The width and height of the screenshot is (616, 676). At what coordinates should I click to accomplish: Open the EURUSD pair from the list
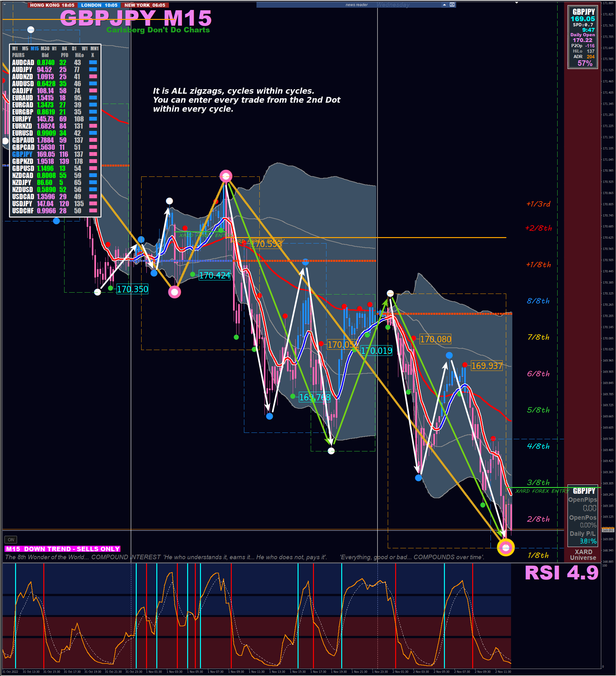[x=22, y=133]
